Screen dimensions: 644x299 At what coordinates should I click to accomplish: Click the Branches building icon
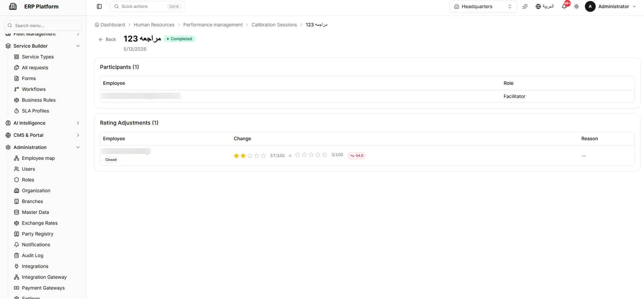click(x=16, y=201)
